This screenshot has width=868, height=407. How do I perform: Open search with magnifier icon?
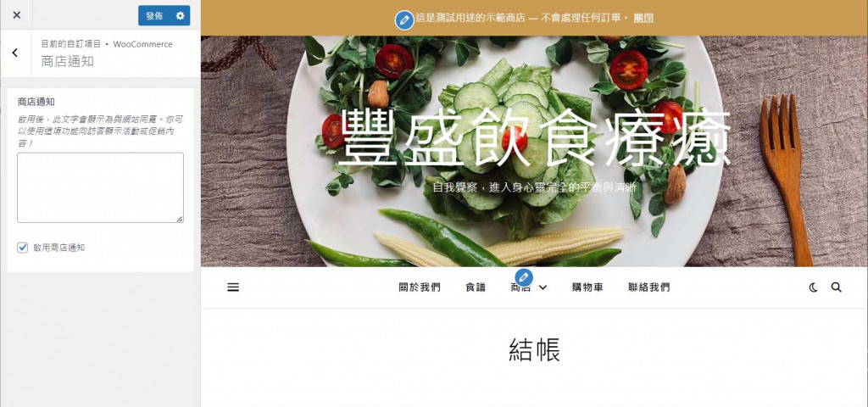(x=837, y=287)
